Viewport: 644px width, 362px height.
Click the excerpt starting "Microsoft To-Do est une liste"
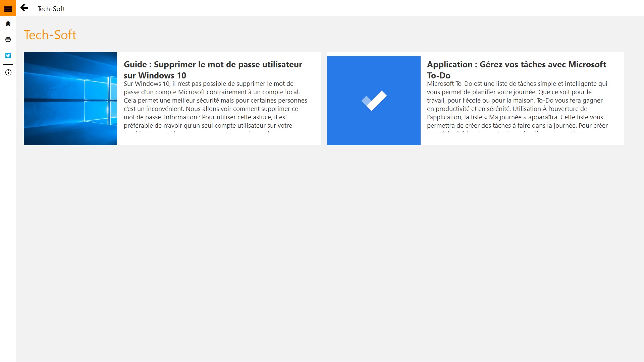coord(517,105)
